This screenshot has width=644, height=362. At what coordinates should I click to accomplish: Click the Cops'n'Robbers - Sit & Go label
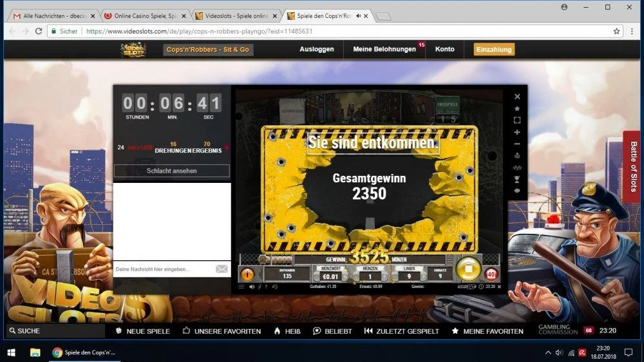click(208, 50)
